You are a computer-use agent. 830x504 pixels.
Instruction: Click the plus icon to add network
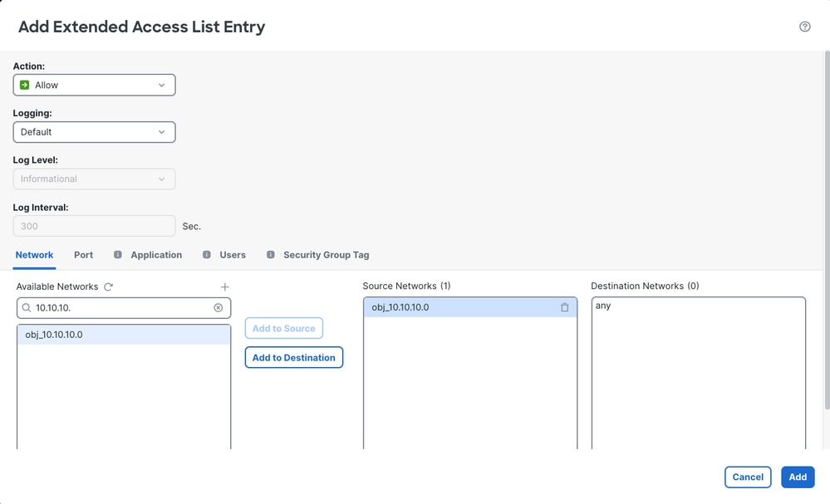coord(225,286)
